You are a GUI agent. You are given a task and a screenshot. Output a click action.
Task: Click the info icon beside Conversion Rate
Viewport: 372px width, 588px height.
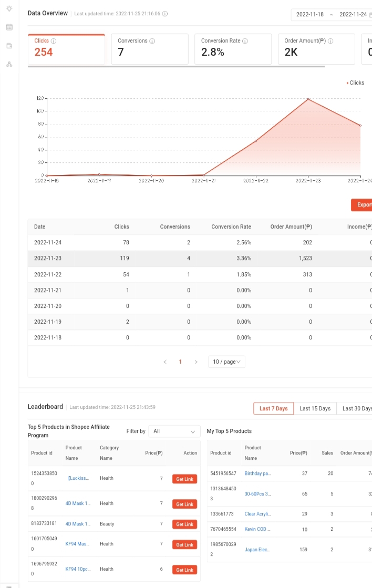[245, 41]
